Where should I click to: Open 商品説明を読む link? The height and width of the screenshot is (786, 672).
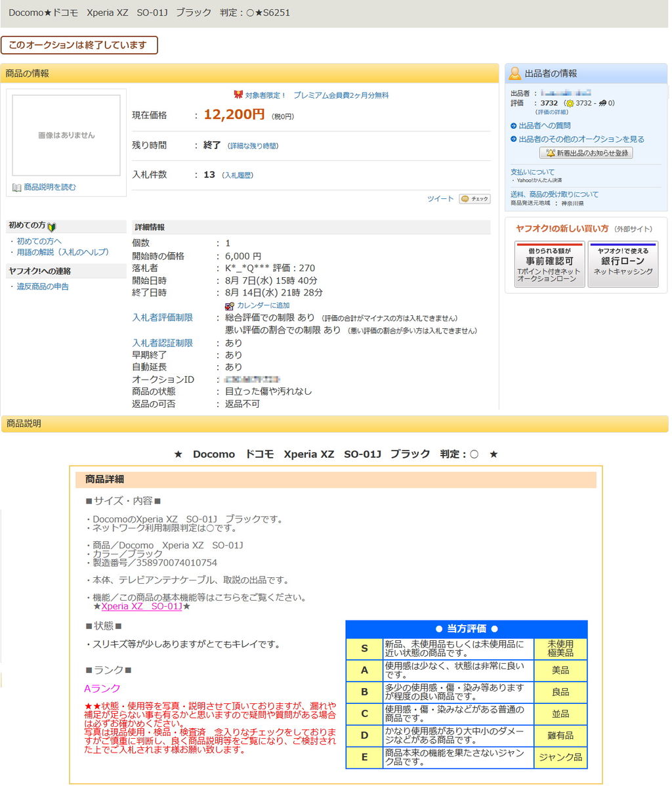point(50,187)
